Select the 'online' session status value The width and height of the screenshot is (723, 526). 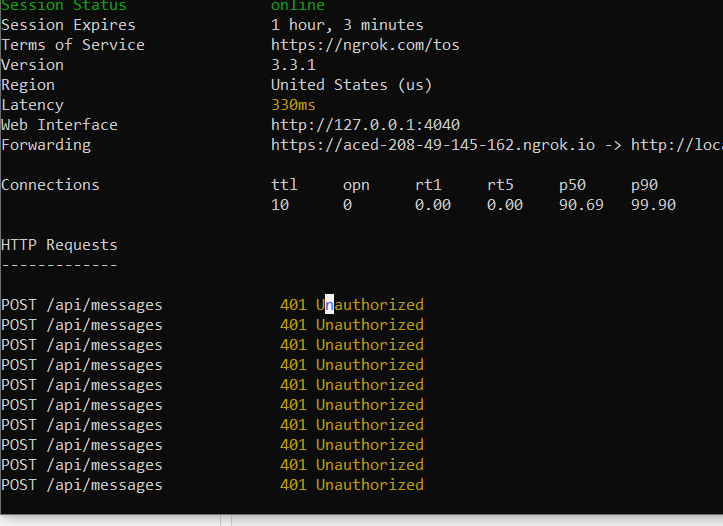298,6
